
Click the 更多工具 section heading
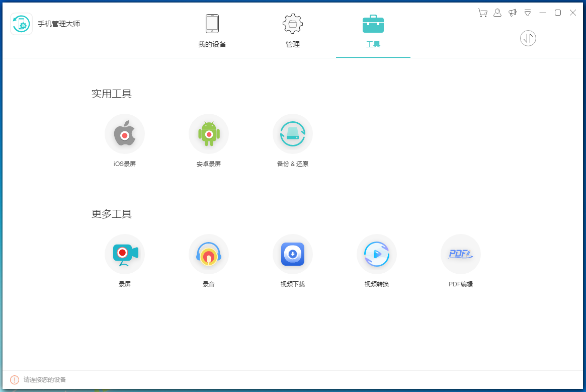112,214
